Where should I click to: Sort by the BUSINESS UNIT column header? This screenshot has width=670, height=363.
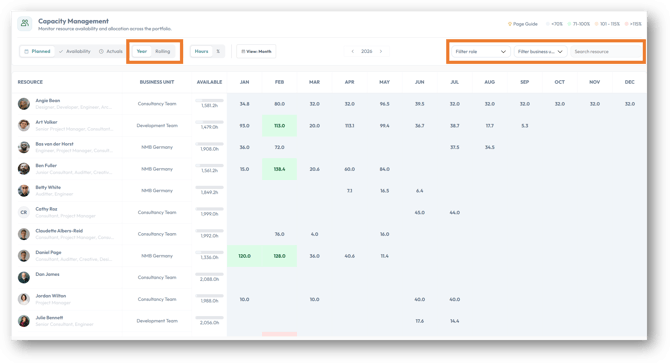pos(157,82)
